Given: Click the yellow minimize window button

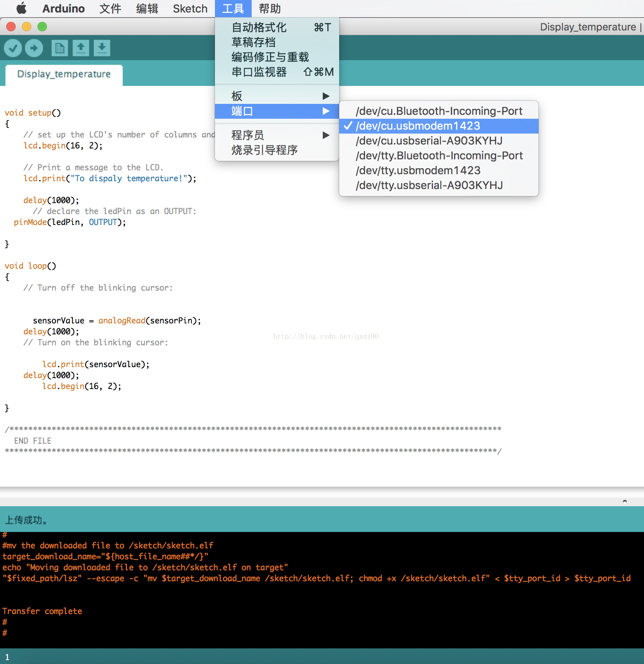Looking at the screenshot, I should (x=27, y=27).
